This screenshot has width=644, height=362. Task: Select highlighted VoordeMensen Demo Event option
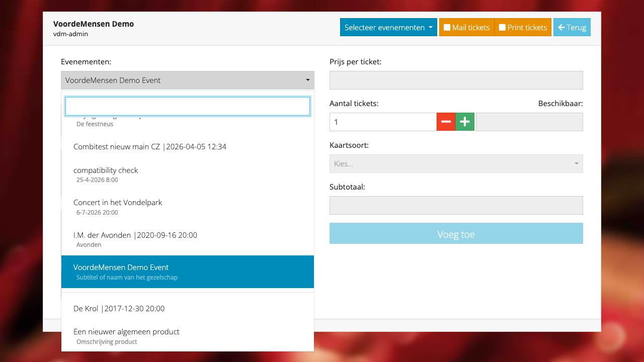(187, 271)
